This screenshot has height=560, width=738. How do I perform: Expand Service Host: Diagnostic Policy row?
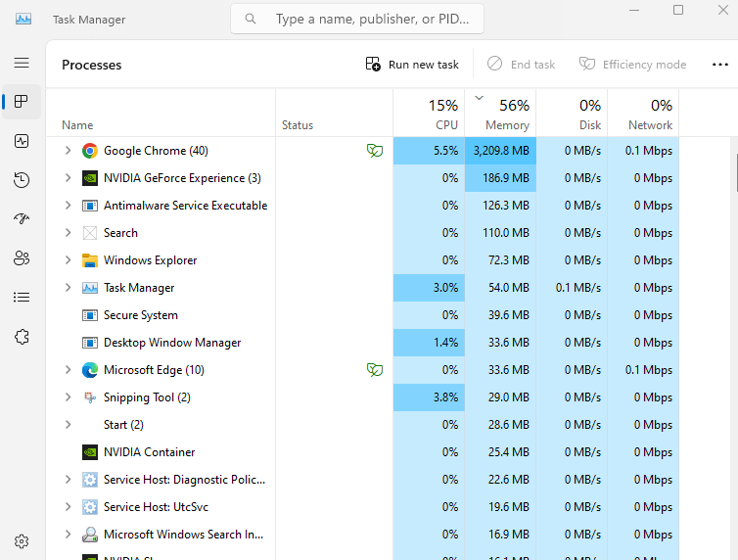(68, 480)
